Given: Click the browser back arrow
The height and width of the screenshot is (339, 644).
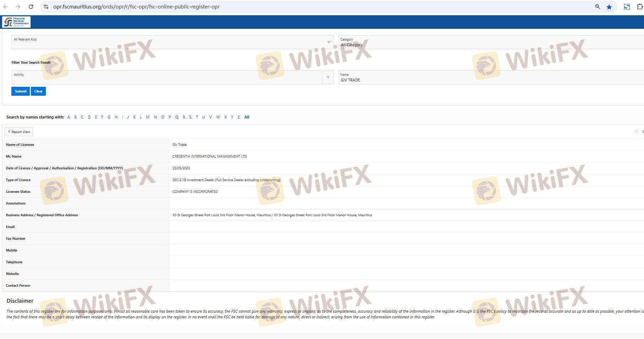Looking at the screenshot, I should point(6,7).
